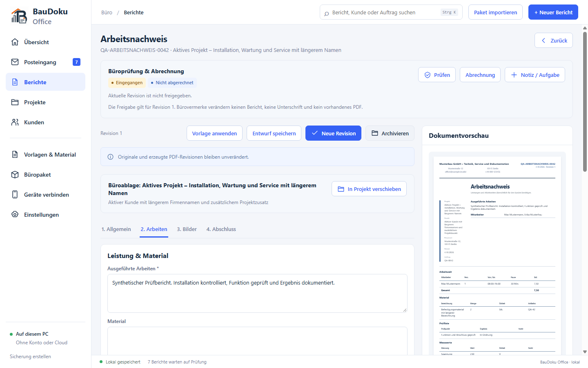Click the info icon in the PDF notice
588x368 pixels.
(x=110, y=157)
